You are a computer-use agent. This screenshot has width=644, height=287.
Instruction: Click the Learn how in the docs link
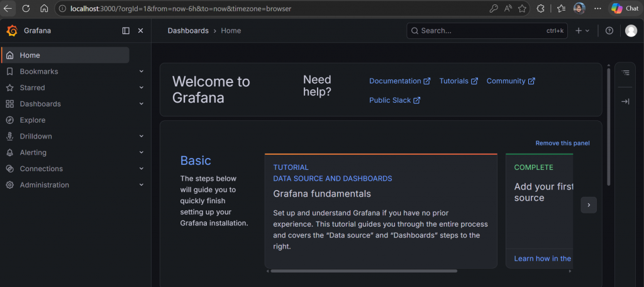click(x=543, y=259)
